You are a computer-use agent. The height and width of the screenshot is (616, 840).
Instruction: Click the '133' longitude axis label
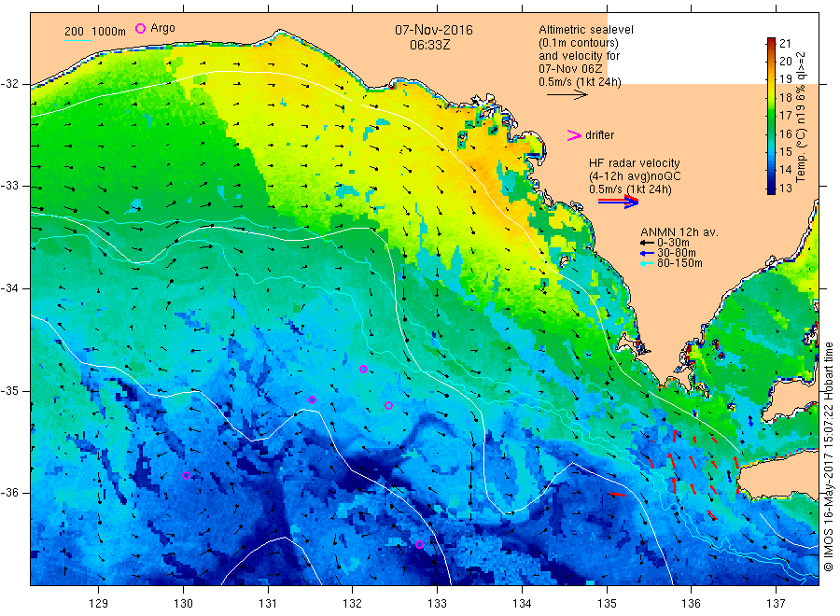coord(437,604)
